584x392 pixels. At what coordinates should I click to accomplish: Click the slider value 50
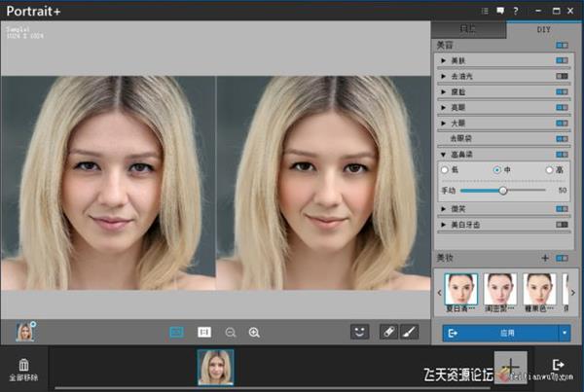tap(563, 191)
